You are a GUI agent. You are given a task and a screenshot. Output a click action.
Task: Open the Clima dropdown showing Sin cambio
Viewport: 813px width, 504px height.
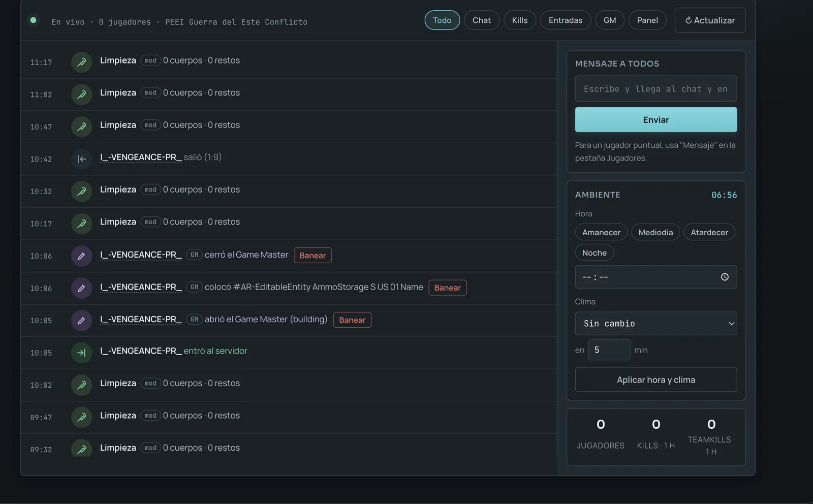(x=656, y=324)
